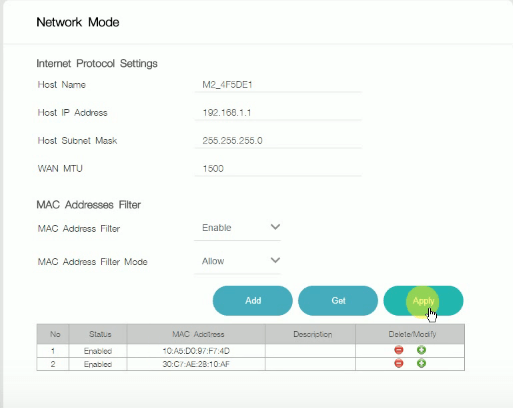The width and height of the screenshot is (513, 408).
Task: Select the Network Mode heading
Action: pos(78,22)
